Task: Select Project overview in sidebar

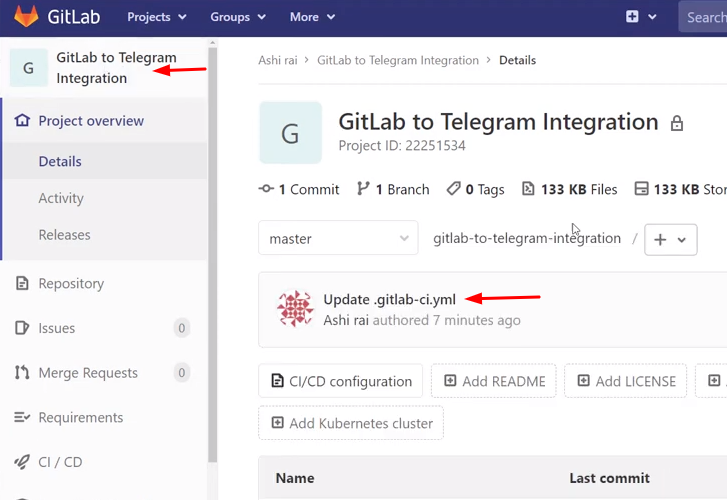Action: point(91,121)
